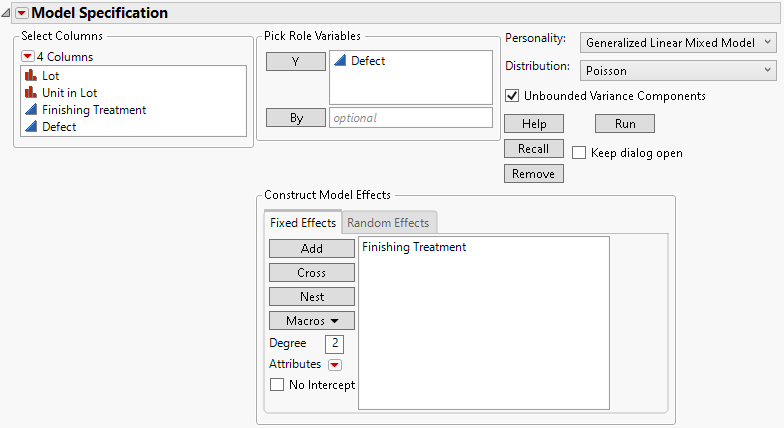The height and width of the screenshot is (428, 784).
Task: Select the Fixed Effects tab
Action: pyautogui.click(x=303, y=223)
